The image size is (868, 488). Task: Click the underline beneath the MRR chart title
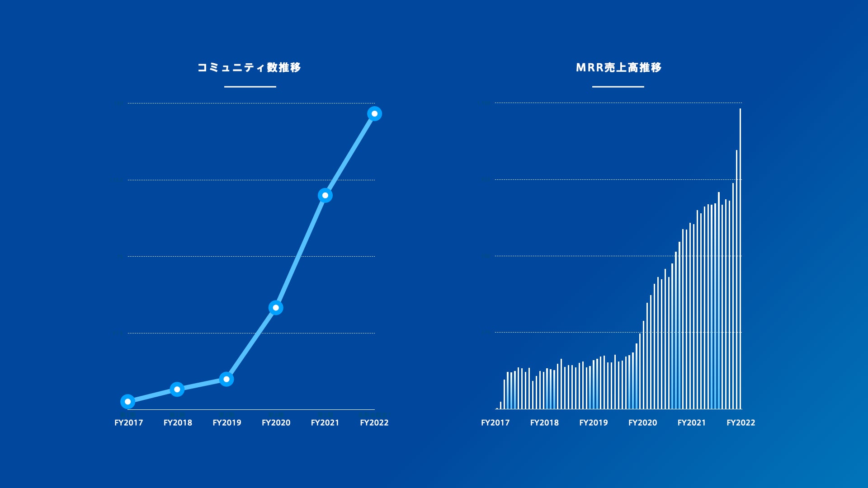[618, 87]
